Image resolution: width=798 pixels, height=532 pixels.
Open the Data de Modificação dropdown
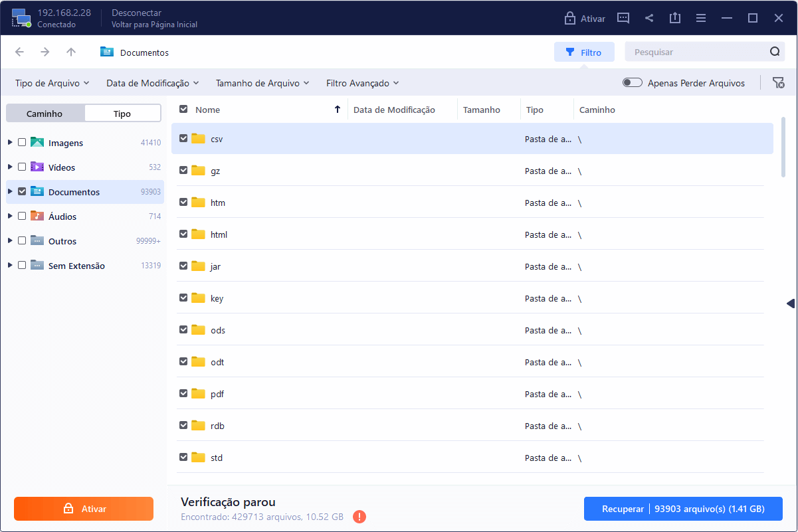(x=153, y=83)
